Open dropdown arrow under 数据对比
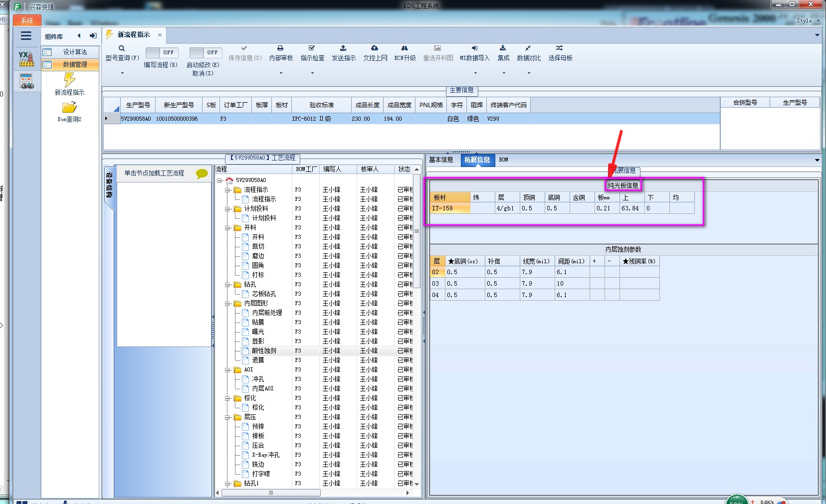Viewport: 826px width, 504px height. 529,73
